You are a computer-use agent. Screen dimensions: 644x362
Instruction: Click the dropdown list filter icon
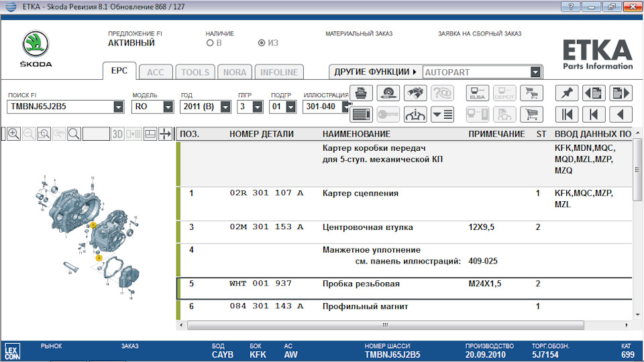click(x=442, y=115)
